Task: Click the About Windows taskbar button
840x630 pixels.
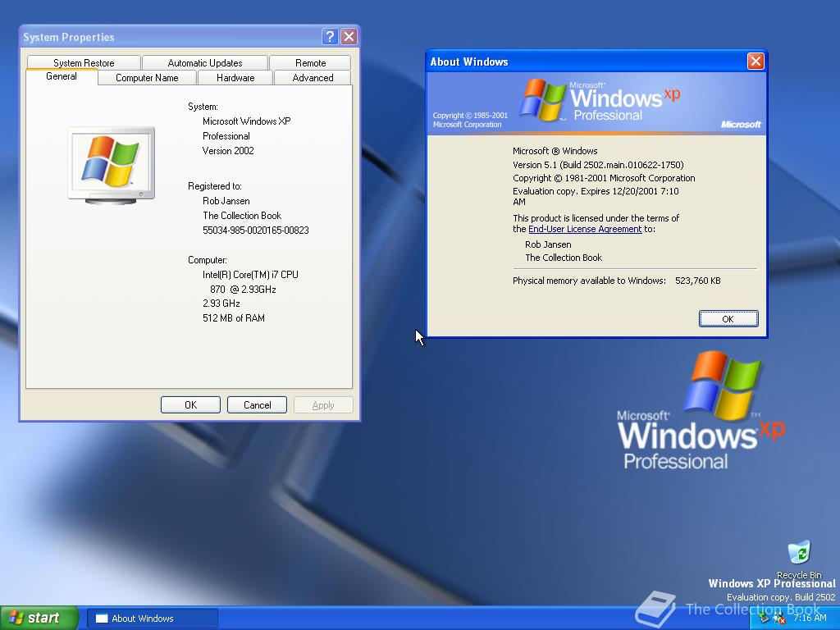Action: [x=152, y=619]
